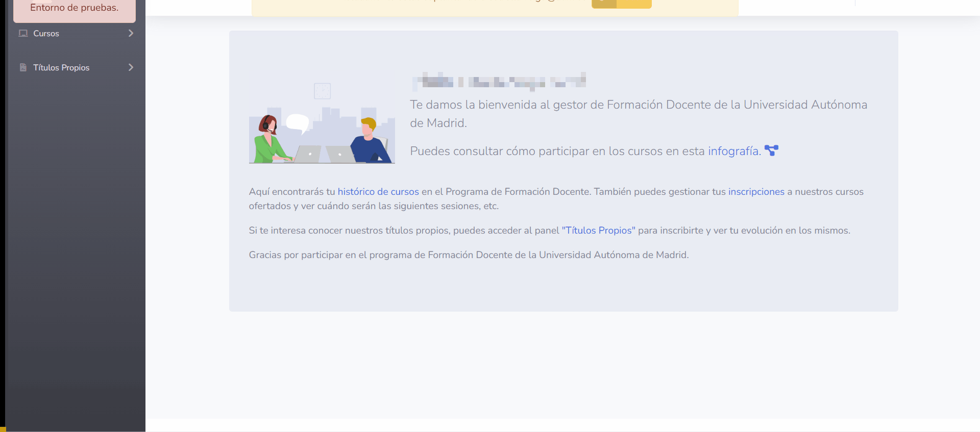Click the laptop icon beside Cursos
This screenshot has height=432, width=980.
click(23, 34)
